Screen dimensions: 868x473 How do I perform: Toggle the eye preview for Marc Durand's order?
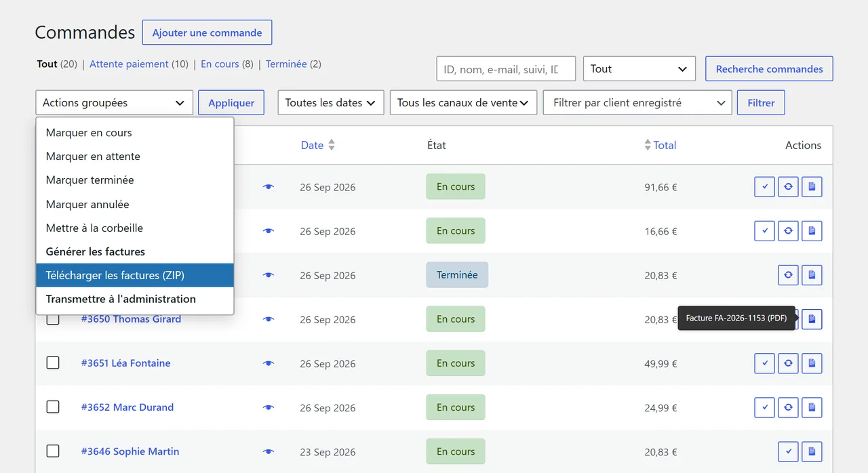pos(269,407)
